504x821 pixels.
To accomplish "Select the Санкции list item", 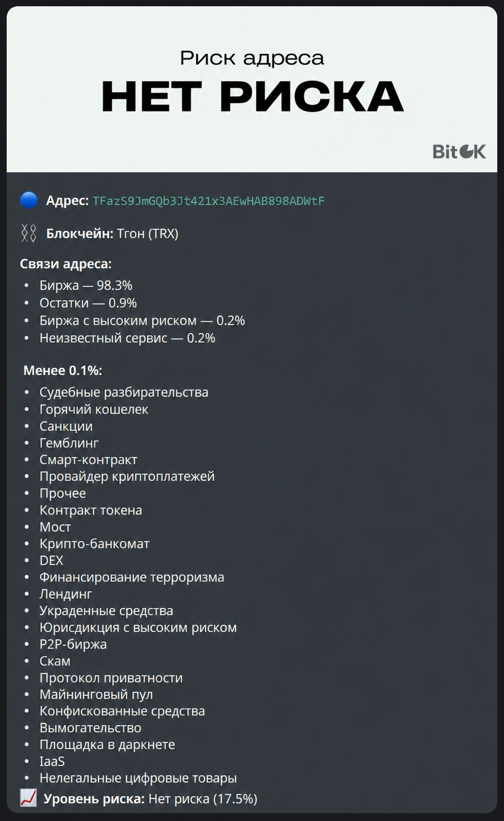I will pos(66,426).
